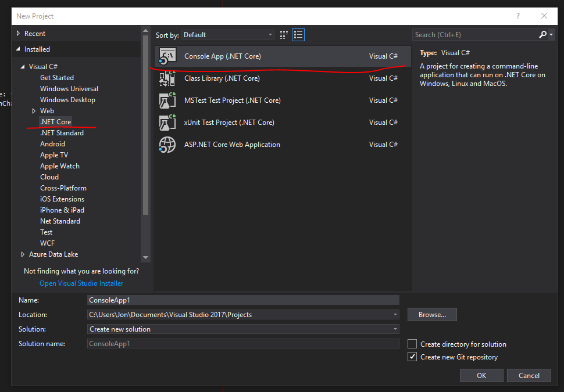Select Windows Universal category
Screen dimensions: 564x392
(x=69, y=89)
